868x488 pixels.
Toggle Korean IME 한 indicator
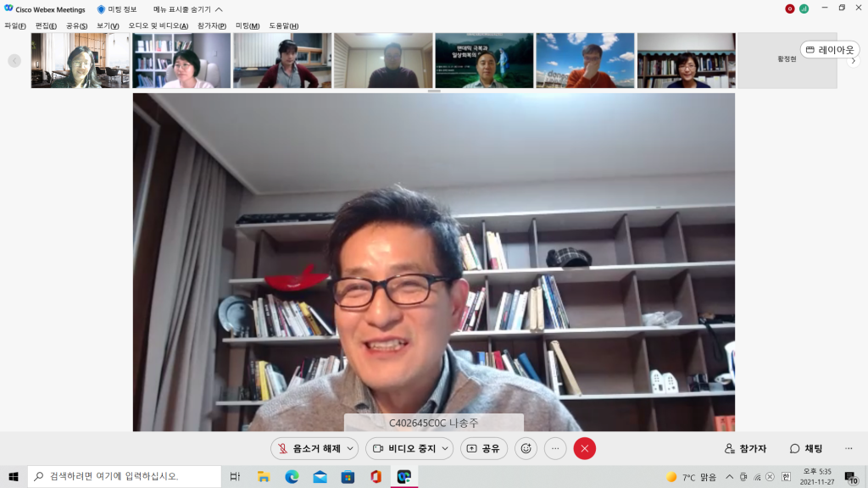(x=786, y=477)
